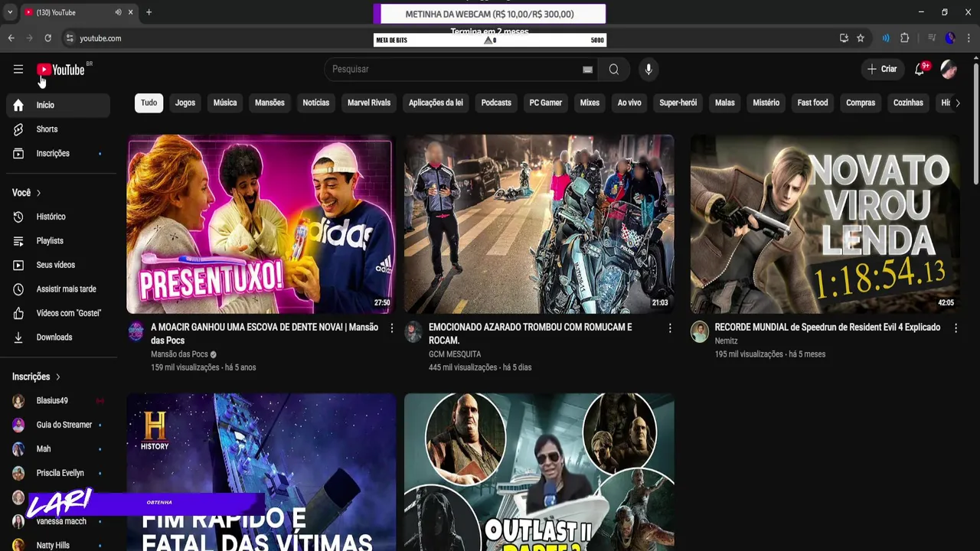The image size is (980, 551).
Task: Play the History channel thumbnail video
Action: [x=261, y=472]
